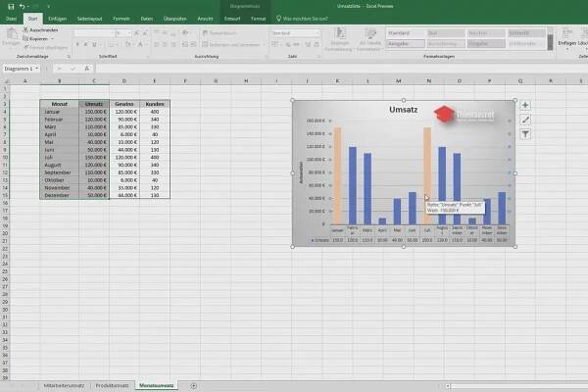Open the Datei menu
Screen dimensions: 588x392
tap(11, 18)
